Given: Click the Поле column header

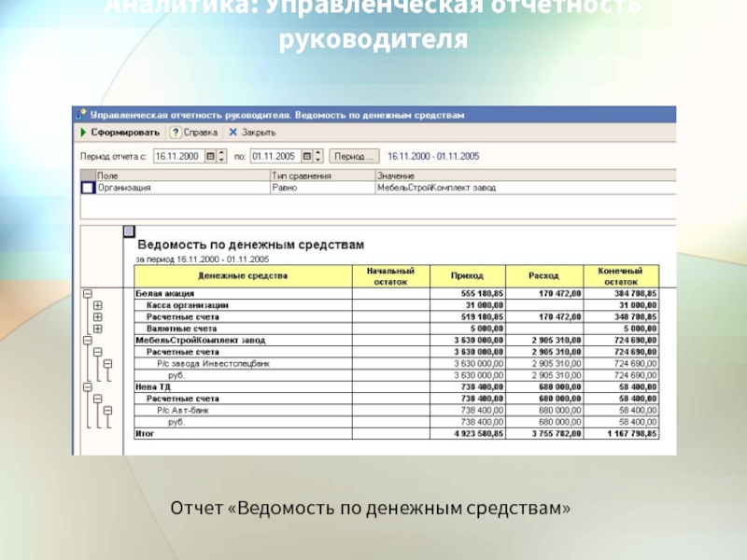Looking at the screenshot, I should pos(183,175).
